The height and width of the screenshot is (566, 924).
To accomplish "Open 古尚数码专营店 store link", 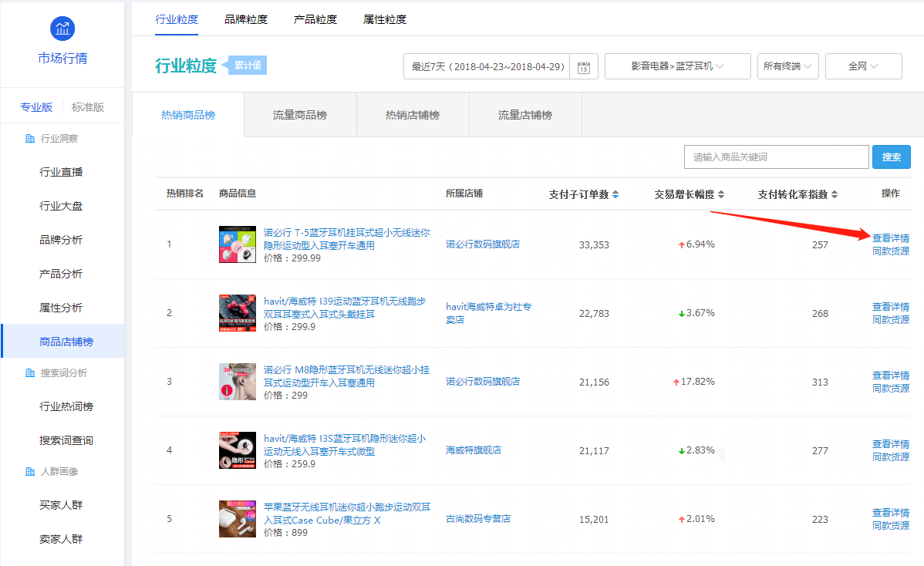I will click(478, 518).
